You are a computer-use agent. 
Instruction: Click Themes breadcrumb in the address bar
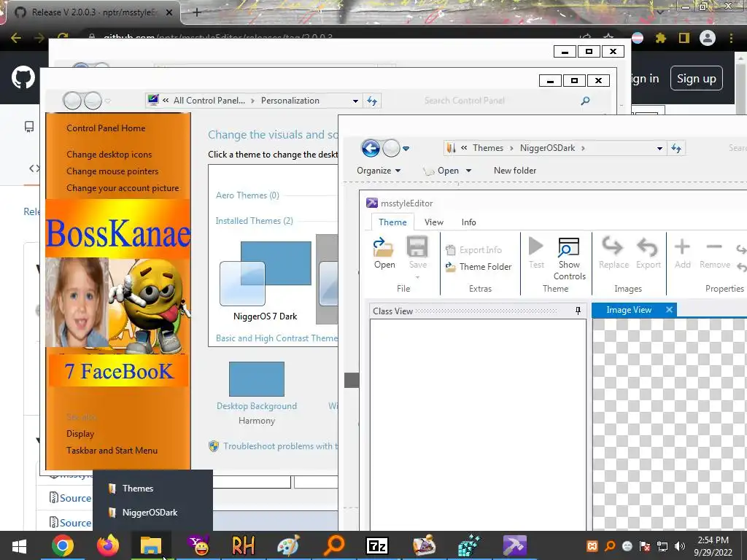488,148
